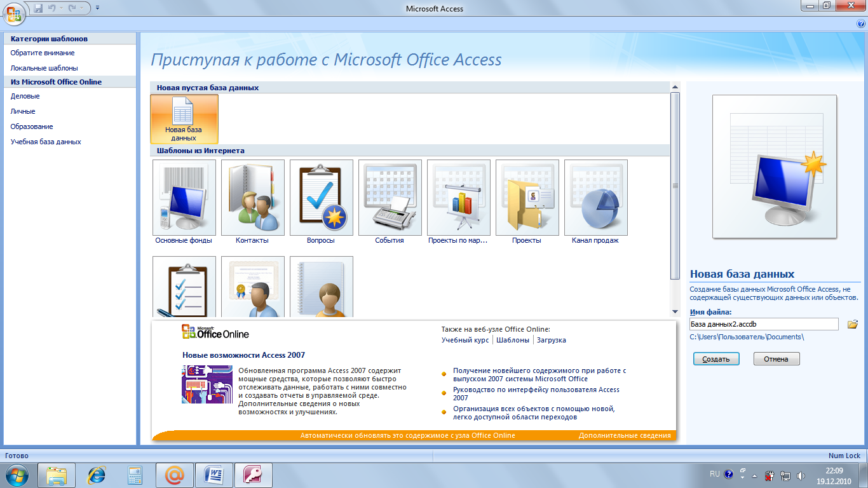
Task: Open the Образование templates category
Action: click(x=32, y=126)
